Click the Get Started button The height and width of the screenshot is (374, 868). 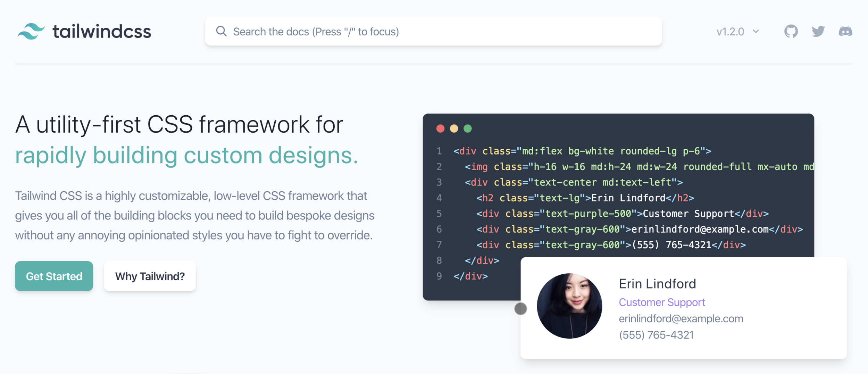[54, 276]
